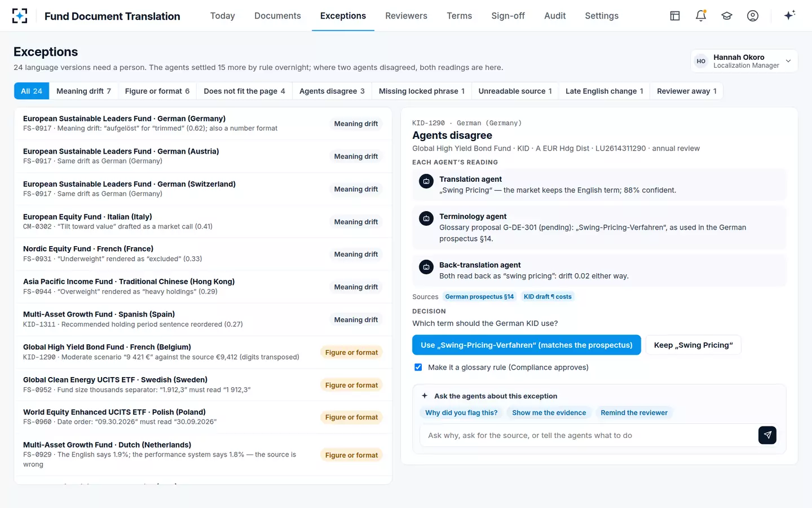Choose Keep „Swing Pricing“ button
Screen dimensions: 812x508
coord(693,345)
